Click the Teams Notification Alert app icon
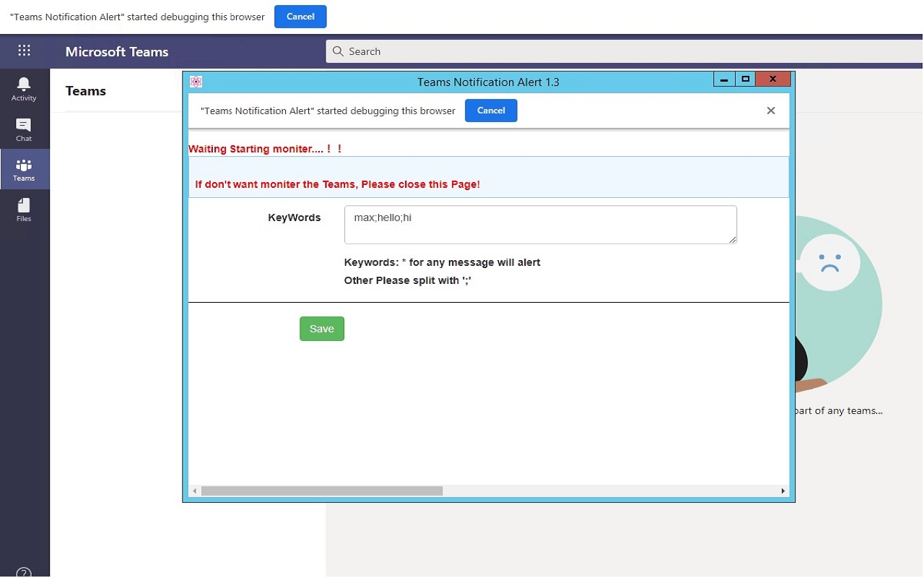924x578 pixels. pyautogui.click(x=196, y=82)
